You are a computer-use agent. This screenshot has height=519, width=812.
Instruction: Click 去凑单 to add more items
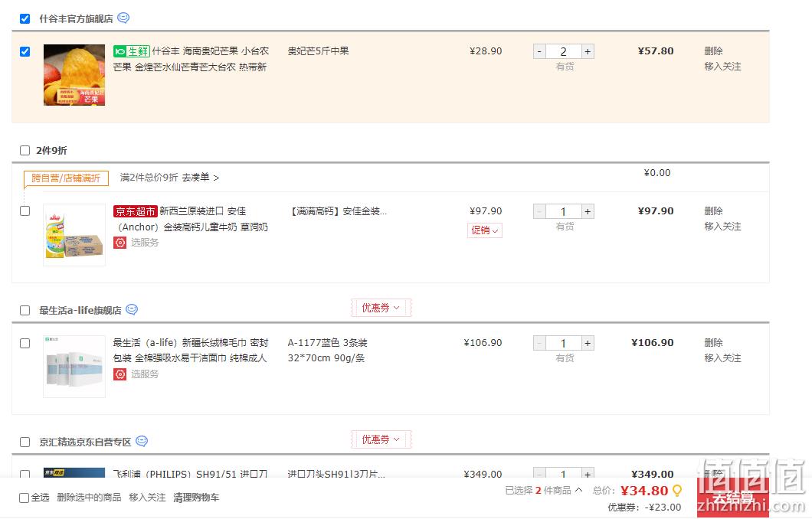pos(201,178)
